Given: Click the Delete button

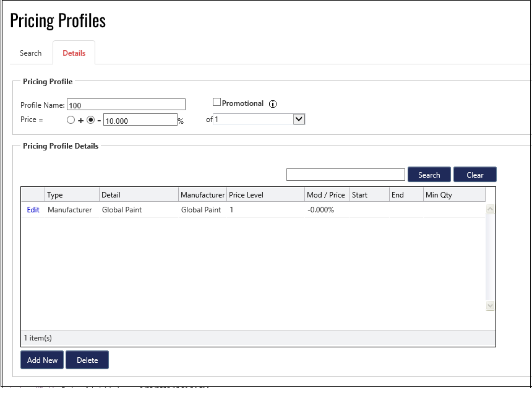Looking at the screenshot, I should pos(87,360).
